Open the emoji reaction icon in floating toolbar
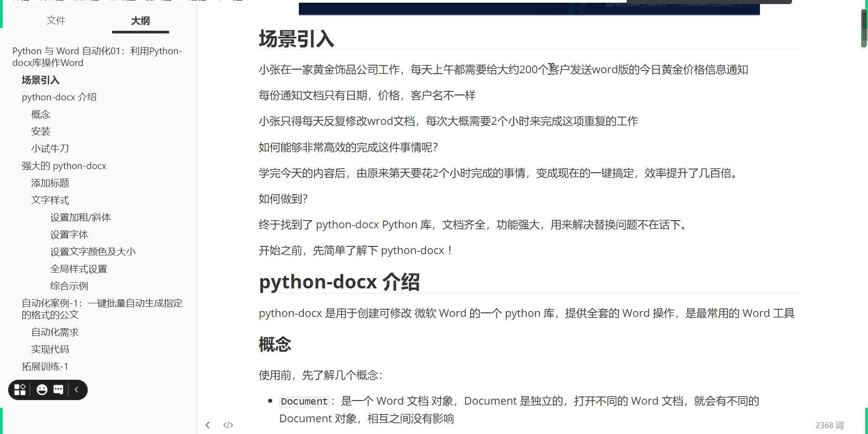The width and height of the screenshot is (868, 434). [42, 390]
